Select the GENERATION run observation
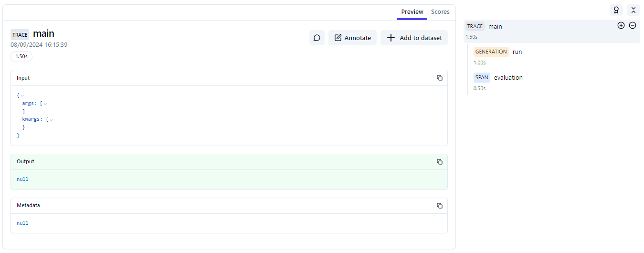644x253 pixels. [517, 52]
